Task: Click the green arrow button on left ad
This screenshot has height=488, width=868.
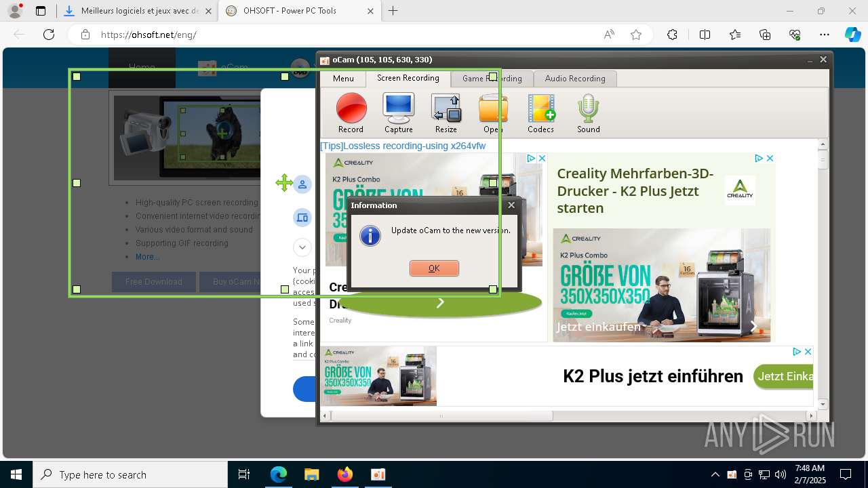Action: point(440,303)
